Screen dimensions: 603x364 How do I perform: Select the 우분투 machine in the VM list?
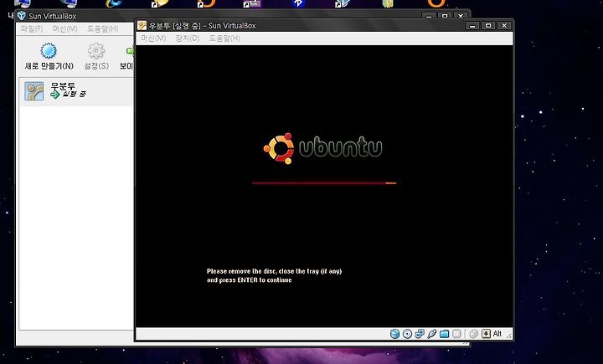[x=77, y=91]
